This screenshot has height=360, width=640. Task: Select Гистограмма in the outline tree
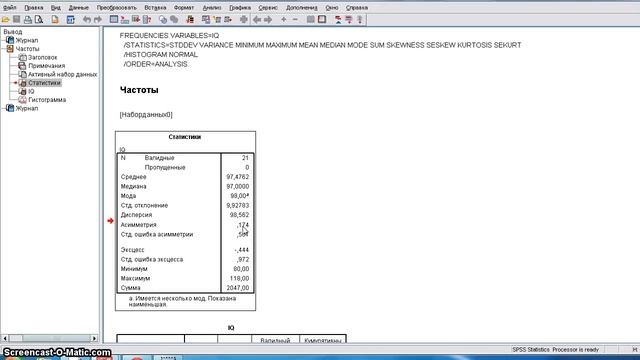[x=47, y=100]
